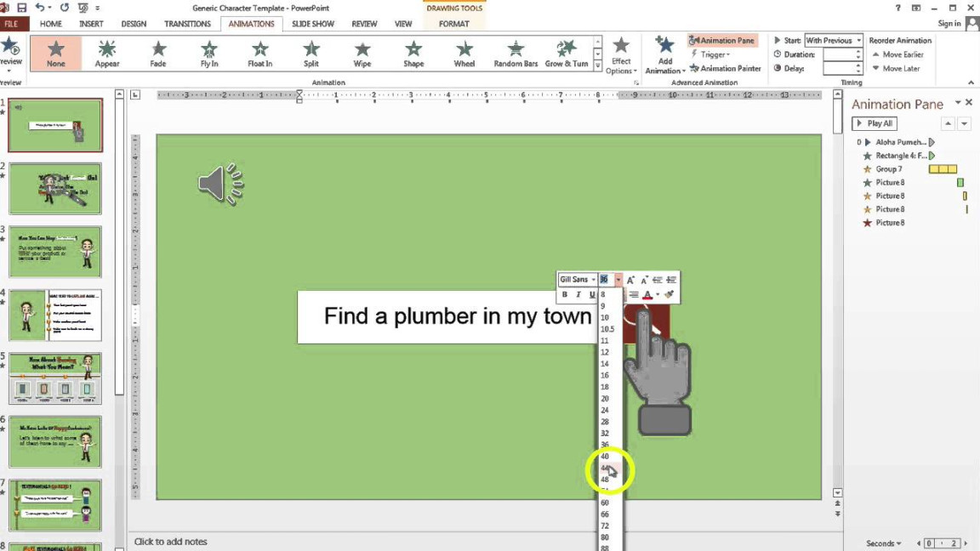
Task: Decrease font size in mini toolbar
Action: [644, 280]
